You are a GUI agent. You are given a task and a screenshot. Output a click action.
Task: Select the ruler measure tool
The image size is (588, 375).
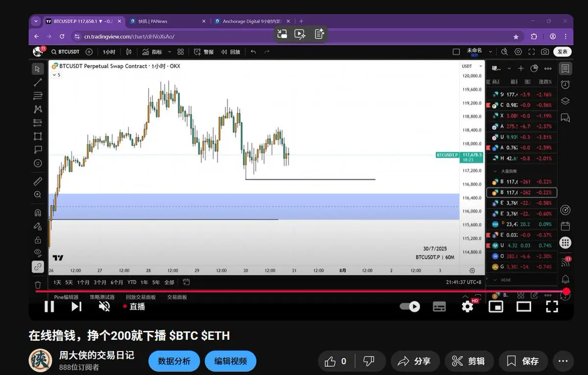click(x=38, y=181)
